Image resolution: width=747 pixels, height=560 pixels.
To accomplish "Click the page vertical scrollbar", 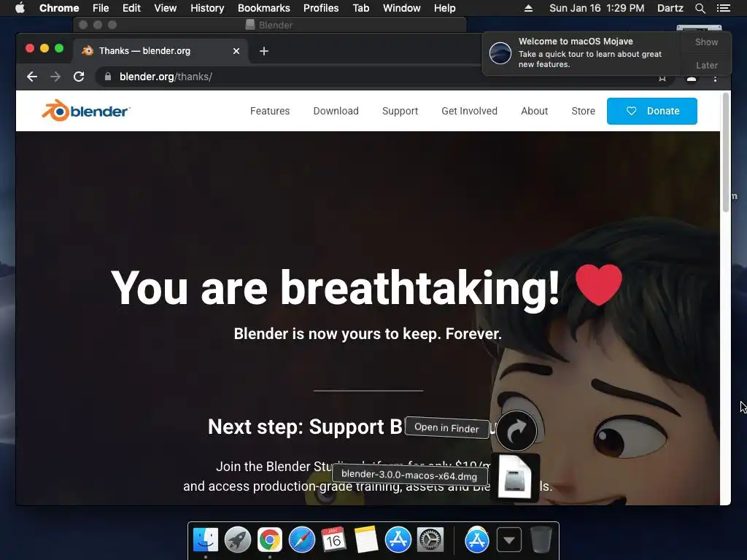I will pyautogui.click(x=726, y=152).
